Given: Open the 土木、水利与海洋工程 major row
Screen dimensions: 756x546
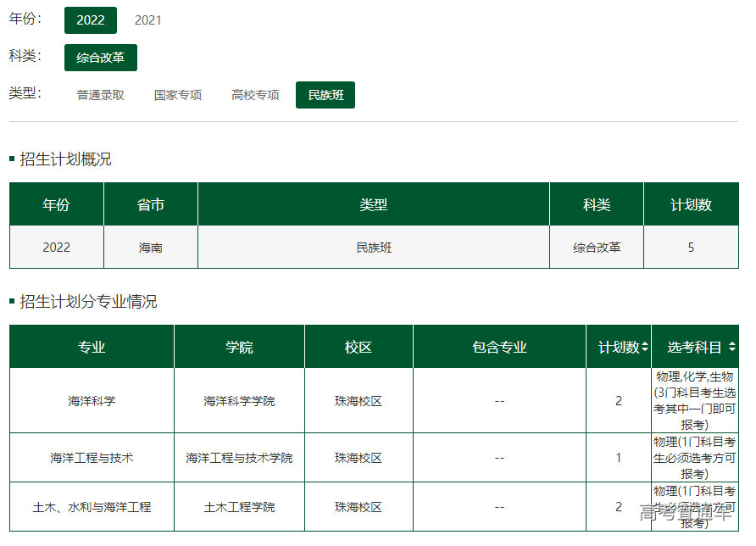Looking at the screenshot, I should 92,507.
